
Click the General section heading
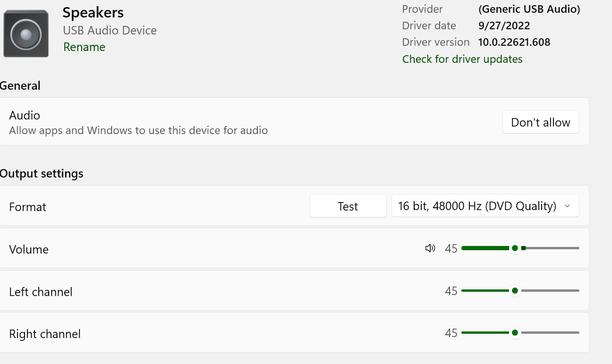(20, 86)
